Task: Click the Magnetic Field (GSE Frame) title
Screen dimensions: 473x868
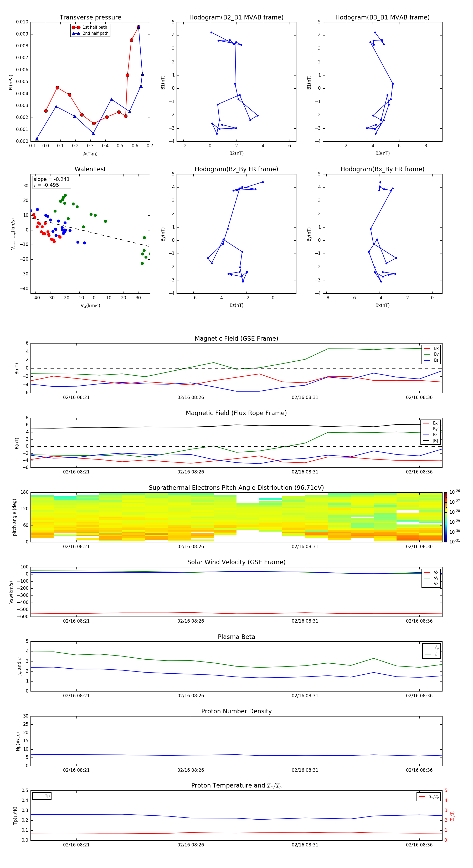Action: tap(236, 339)
